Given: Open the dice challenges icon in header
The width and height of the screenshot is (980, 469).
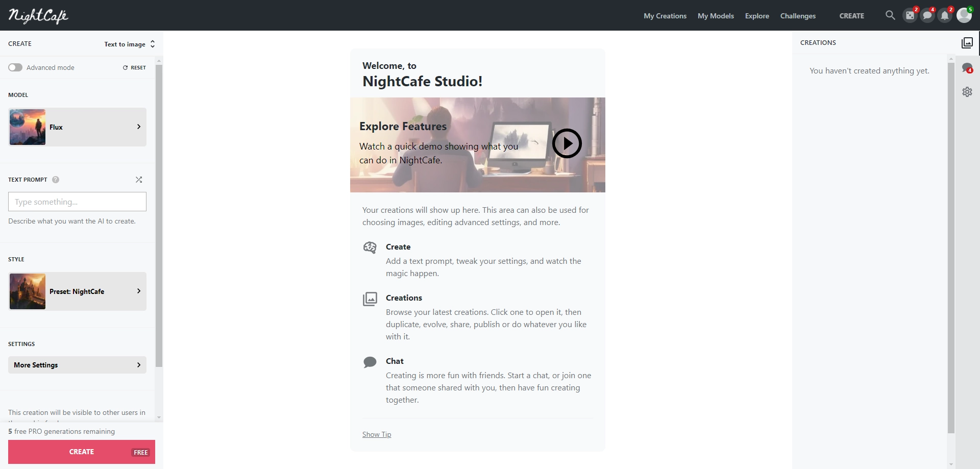Looking at the screenshot, I should coord(910,15).
